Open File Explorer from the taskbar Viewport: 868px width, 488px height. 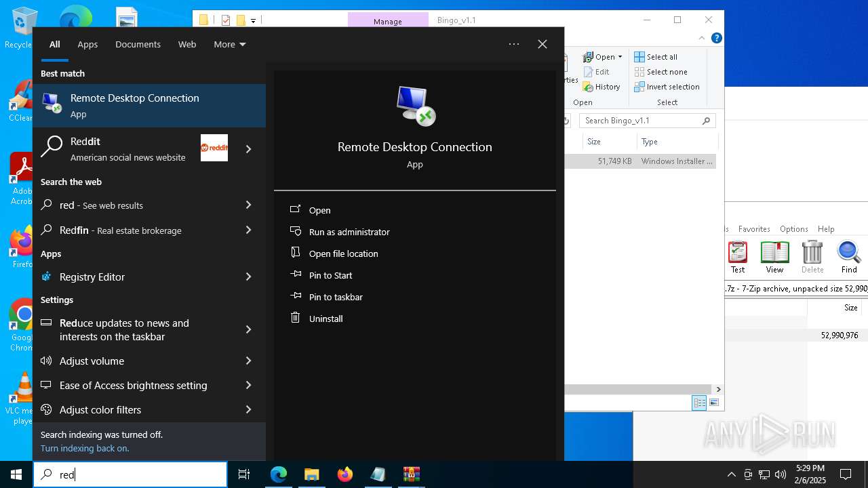(311, 474)
